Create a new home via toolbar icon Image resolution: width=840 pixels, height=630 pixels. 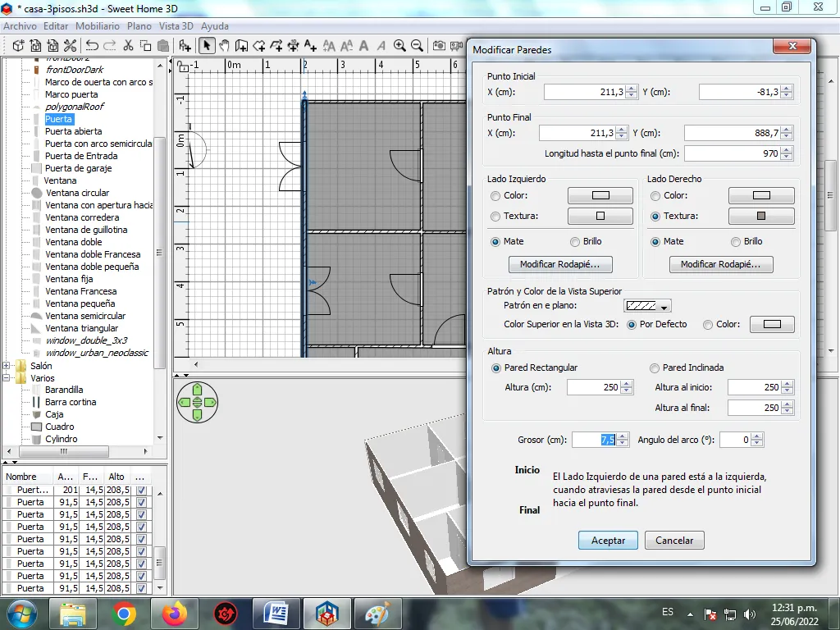pyautogui.click(x=19, y=46)
